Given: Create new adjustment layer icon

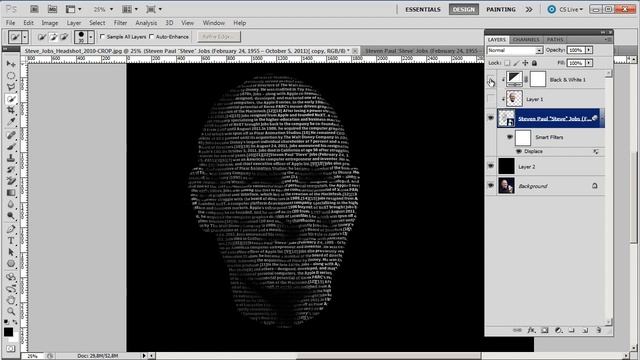Looking at the screenshot, I should (558, 330).
